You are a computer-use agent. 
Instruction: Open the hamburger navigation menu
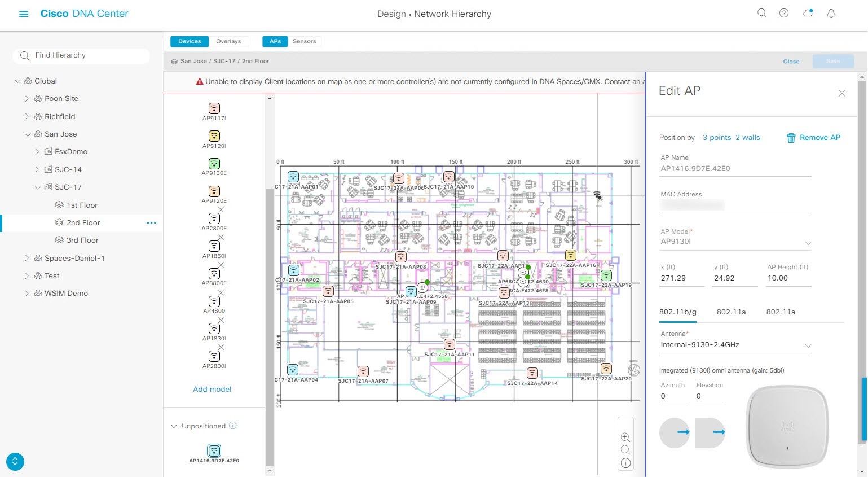[x=24, y=14]
